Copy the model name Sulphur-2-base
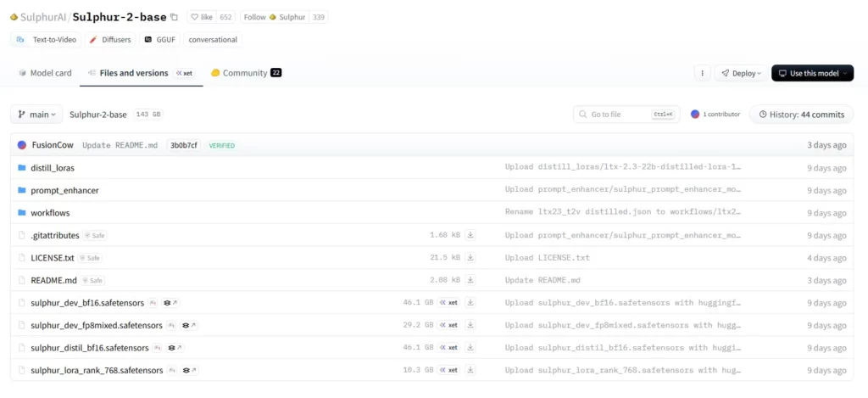This screenshot has height=398, width=868. pyautogui.click(x=174, y=17)
